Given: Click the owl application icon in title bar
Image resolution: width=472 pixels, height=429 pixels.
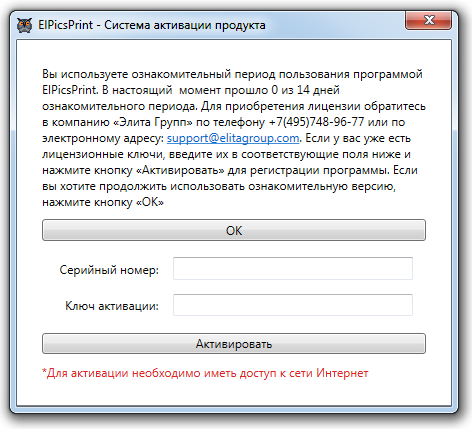Looking at the screenshot, I should click(24, 25).
